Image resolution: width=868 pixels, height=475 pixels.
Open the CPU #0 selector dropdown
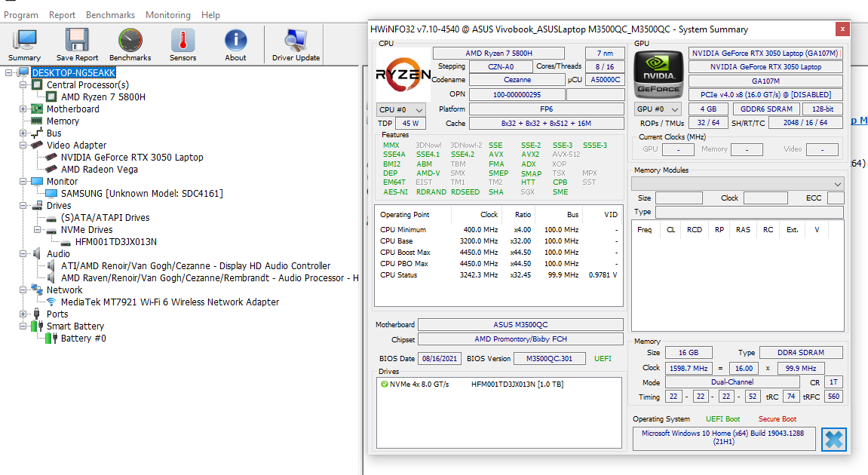point(400,110)
